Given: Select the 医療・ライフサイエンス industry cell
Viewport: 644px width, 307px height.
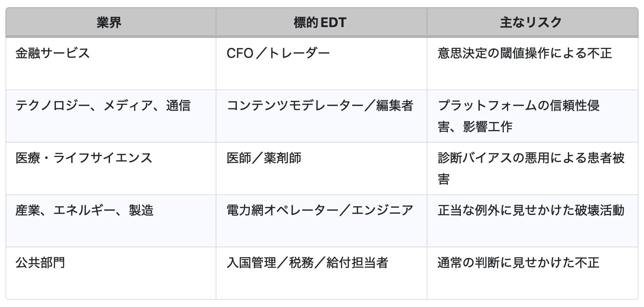Looking at the screenshot, I should tap(84, 158).
